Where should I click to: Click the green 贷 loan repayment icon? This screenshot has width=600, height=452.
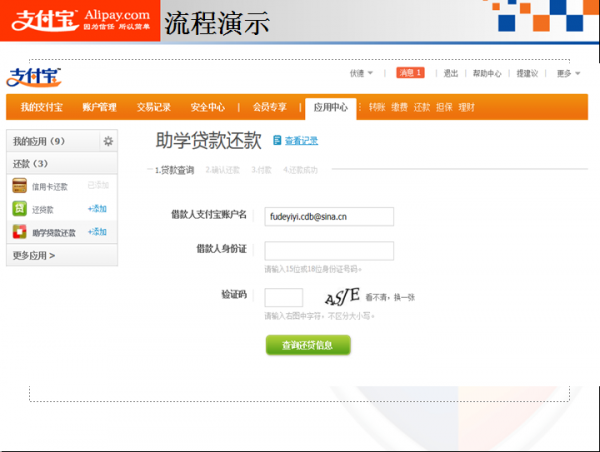pyautogui.click(x=20, y=209)
